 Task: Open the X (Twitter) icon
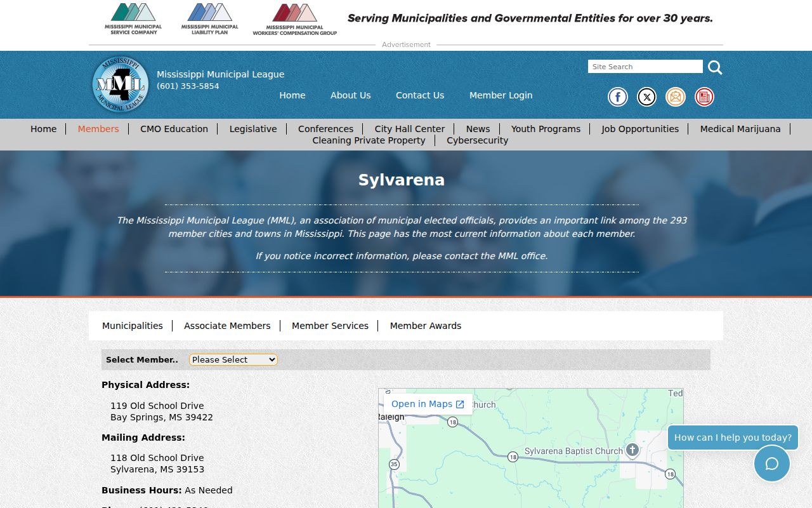646,97
